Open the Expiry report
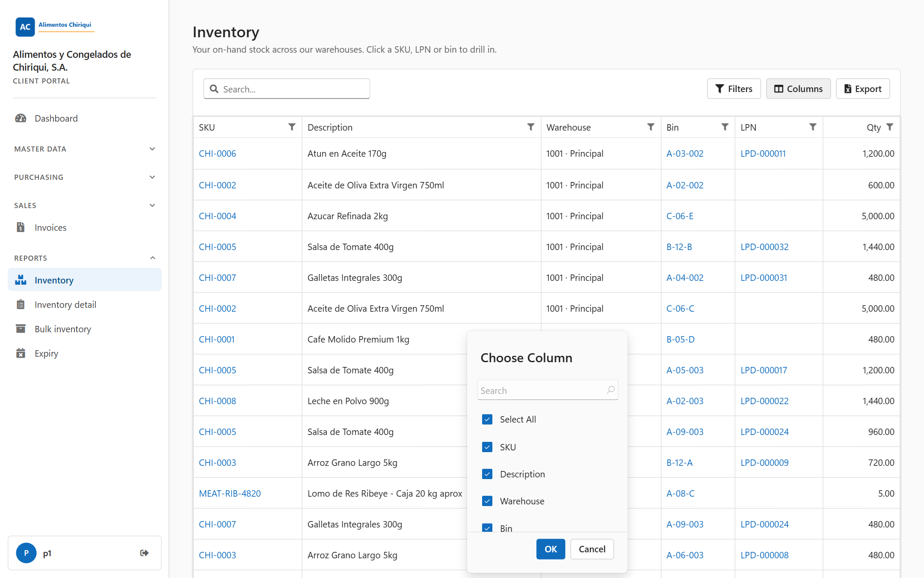Viewport: 924px width, 578px height. pyautogui.click(x=85, y=353)
